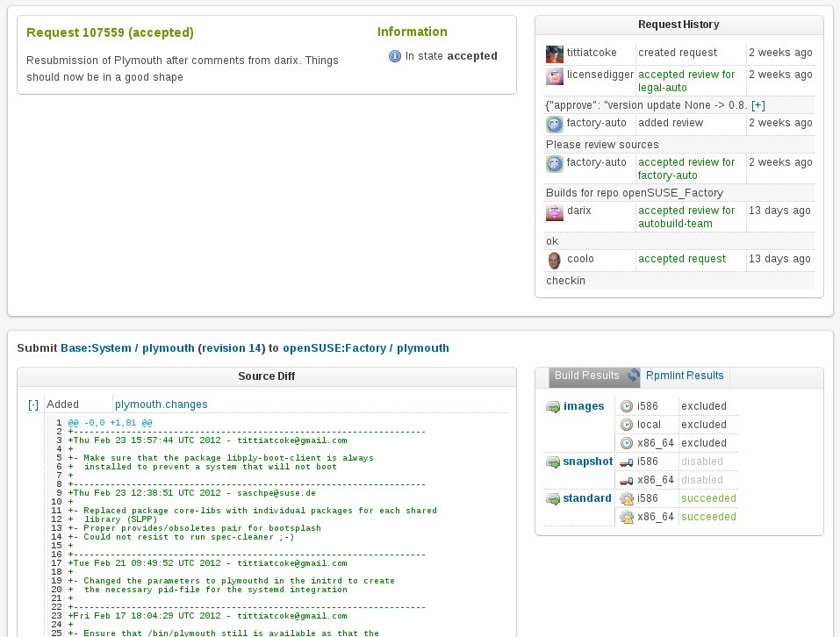Click the clock icon for images local
Screen dimensions: 840x637
[626, 425]
